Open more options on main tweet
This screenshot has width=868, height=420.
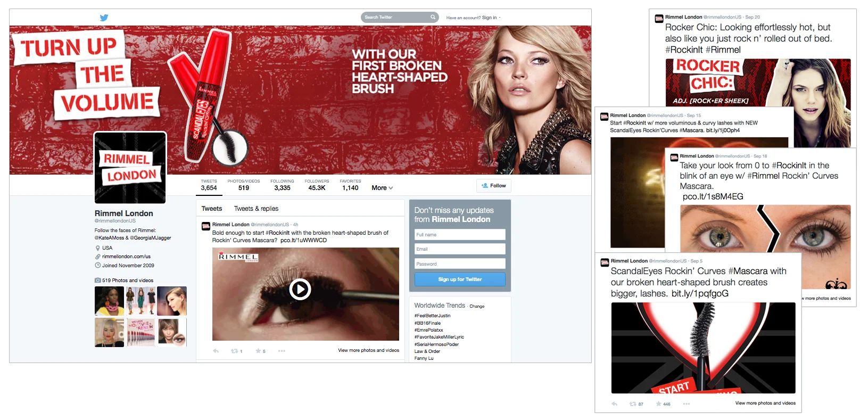pyautogui.click(x=282, y=351)
